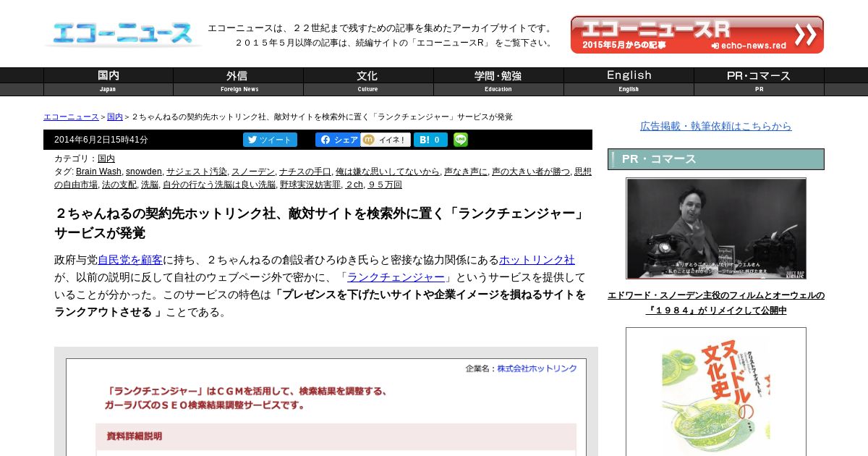The image size is (868, 456).
Task: Open the エコーニュースR banner
Action: point(697,35)
